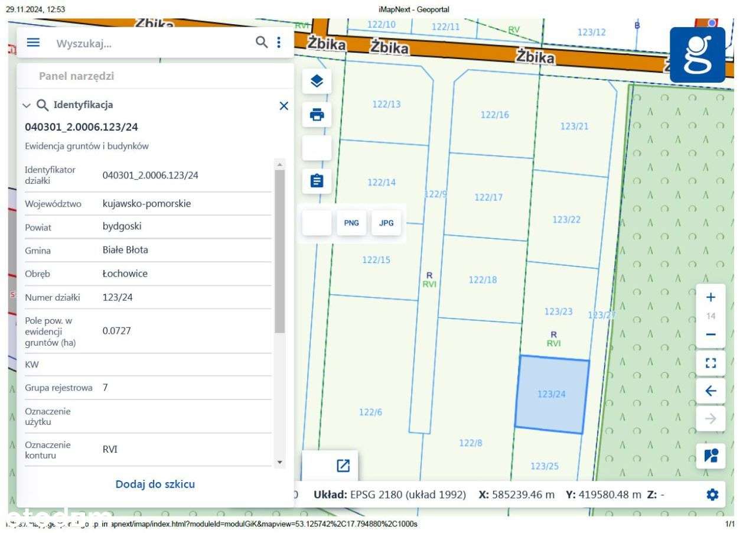Click the properties list scrollbar thumb
This screenshot has height=533, width=756.
click(280, 251)
